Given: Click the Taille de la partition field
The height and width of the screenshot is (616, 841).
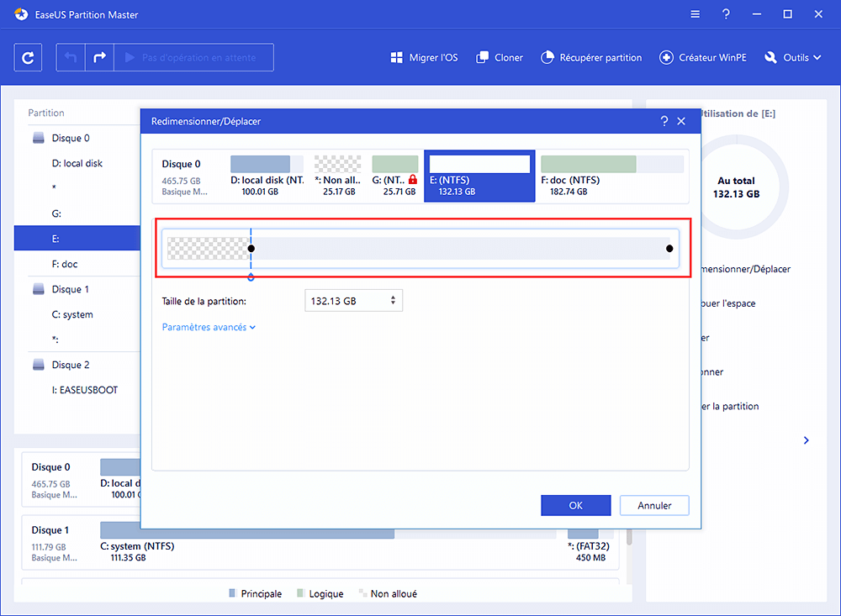Looking at the screenshot, I should pos(346,301).
